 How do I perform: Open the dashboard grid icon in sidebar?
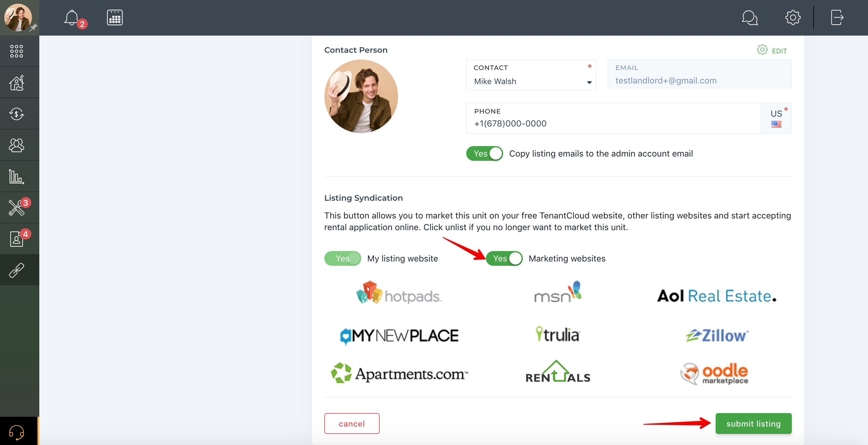point(17,51)
